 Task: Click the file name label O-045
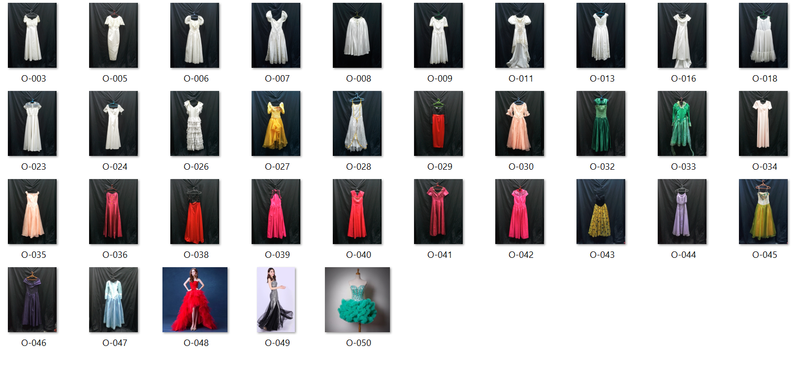765,255
